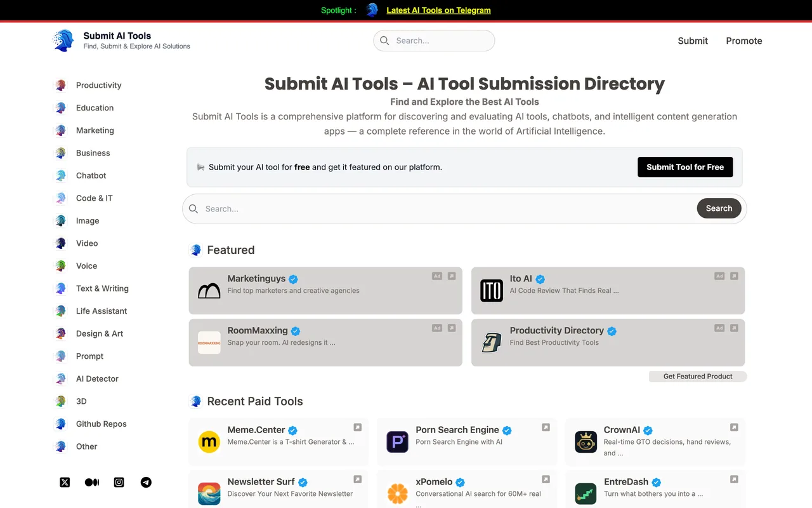This screenshot has height=508, width=812.
Task: Click the magnifier icon in main search bar
Action: (193, 209)
